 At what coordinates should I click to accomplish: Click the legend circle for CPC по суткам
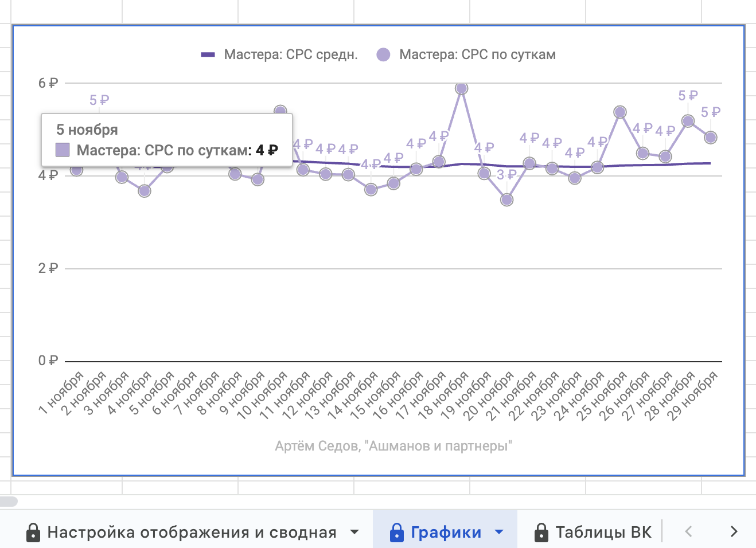[x=383, y=54]
